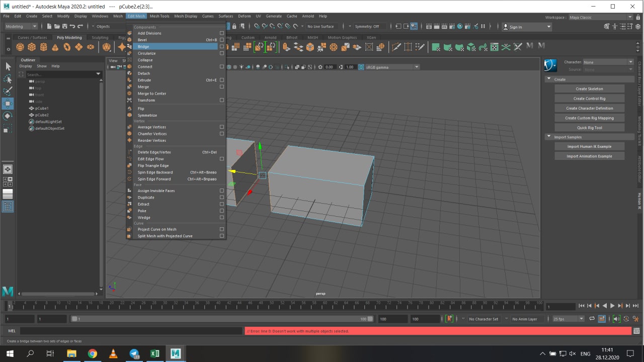Collapse the Import Samples section

pyautogui.click(x=549, y=137)
